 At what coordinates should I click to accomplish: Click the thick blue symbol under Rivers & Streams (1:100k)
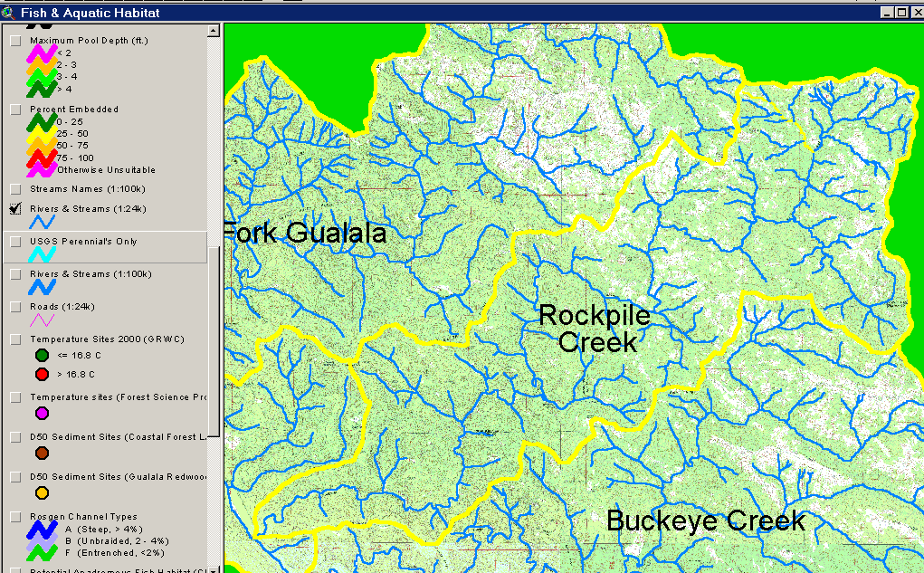42,287
